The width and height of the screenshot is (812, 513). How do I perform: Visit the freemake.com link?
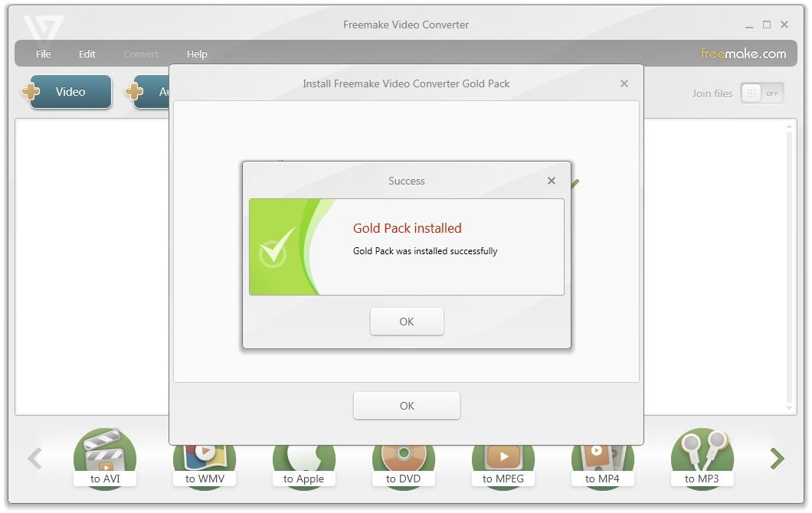click(744, 54)
